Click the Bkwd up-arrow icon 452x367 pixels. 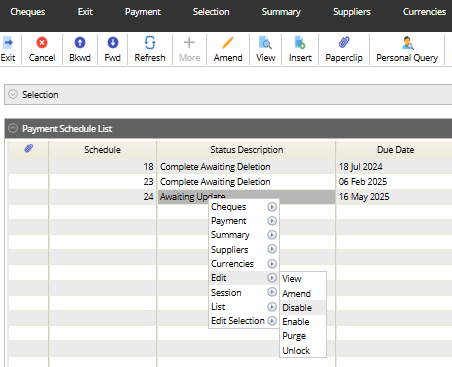(80, 43)
